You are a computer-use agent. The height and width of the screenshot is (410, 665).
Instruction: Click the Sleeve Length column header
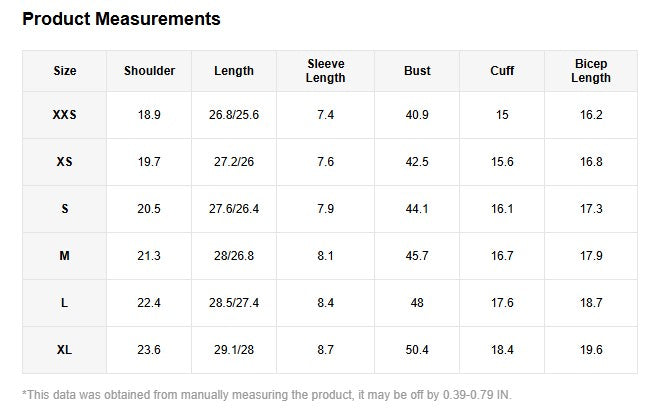[325, 71]
